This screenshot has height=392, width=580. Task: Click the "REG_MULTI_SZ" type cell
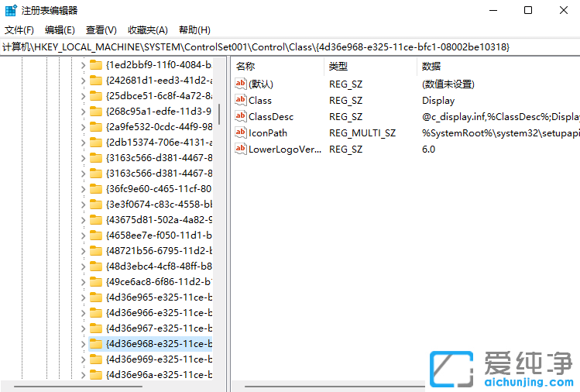[x=362, y=133]
